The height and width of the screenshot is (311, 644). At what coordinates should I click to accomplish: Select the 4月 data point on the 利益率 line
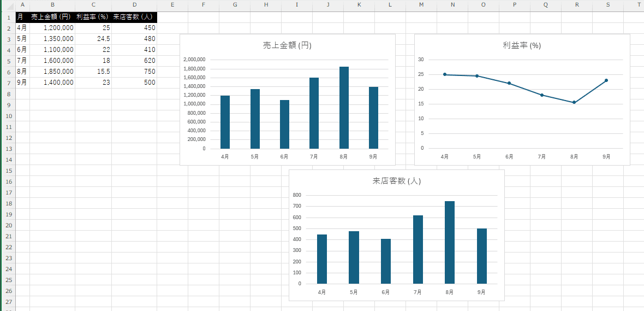pos(445,74)
